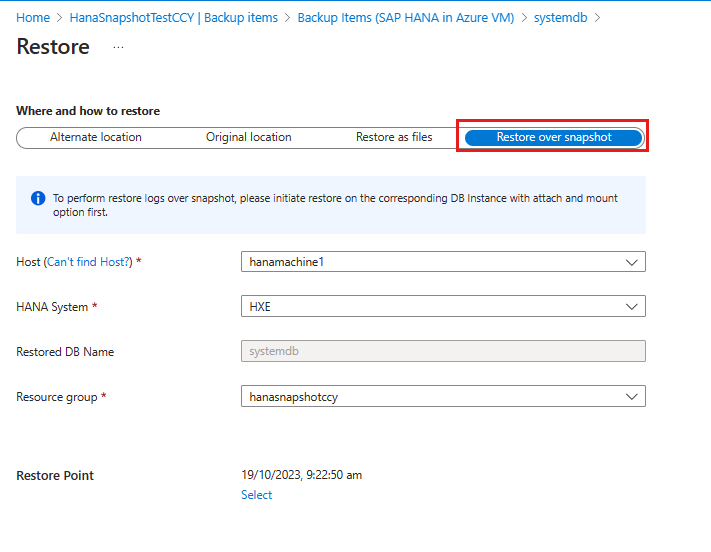711x552 pixels.
Task: Click chevron separator after Home breadcrumb
Action: point(59,18)
